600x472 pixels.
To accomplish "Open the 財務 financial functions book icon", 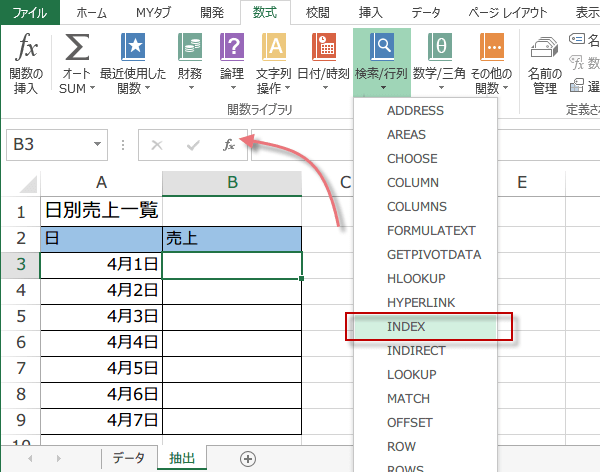I will point(190,47).
